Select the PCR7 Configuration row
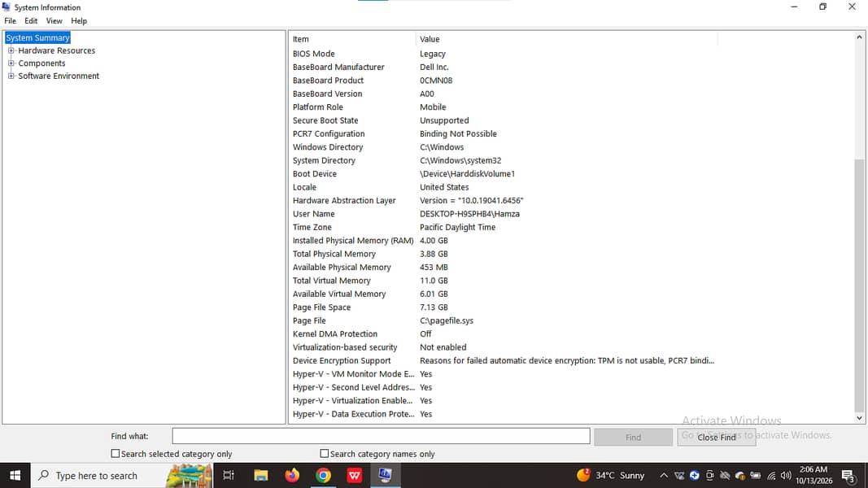The image size is (868, 488). (x=504, y=133)
